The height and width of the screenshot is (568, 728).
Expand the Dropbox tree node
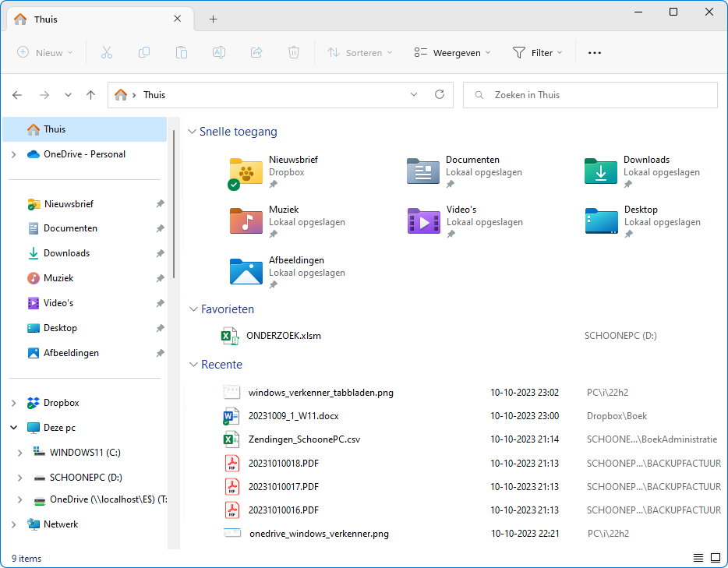(14, 404)
